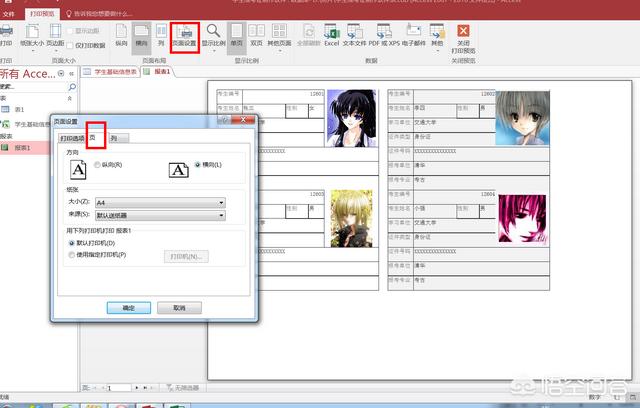Export as PDF or XPS
Screen dimensions: 640x408
pos(384,35)
